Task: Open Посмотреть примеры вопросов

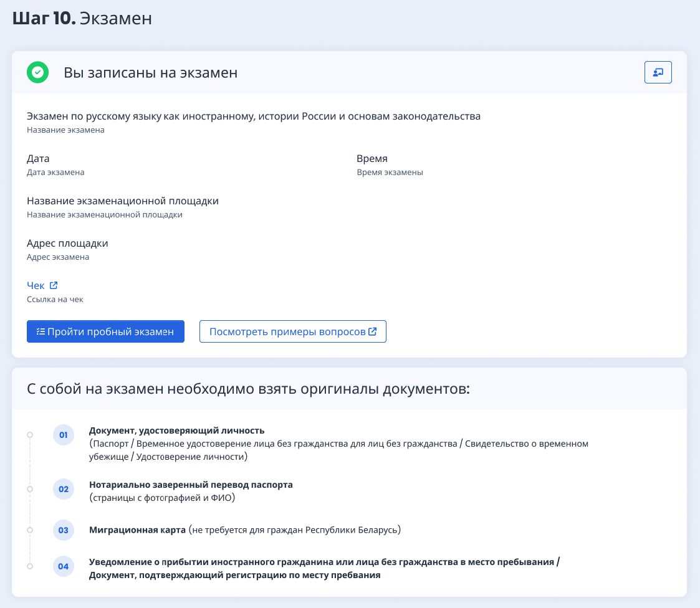Action: click(287, 331)
